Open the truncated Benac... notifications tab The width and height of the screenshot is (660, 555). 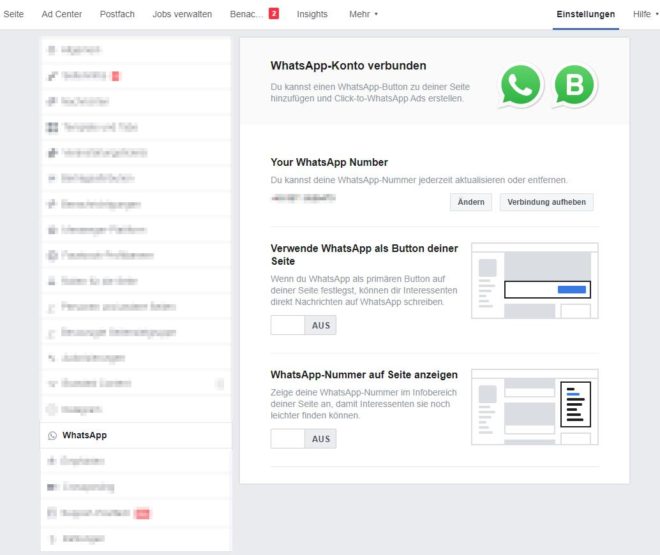246,14
